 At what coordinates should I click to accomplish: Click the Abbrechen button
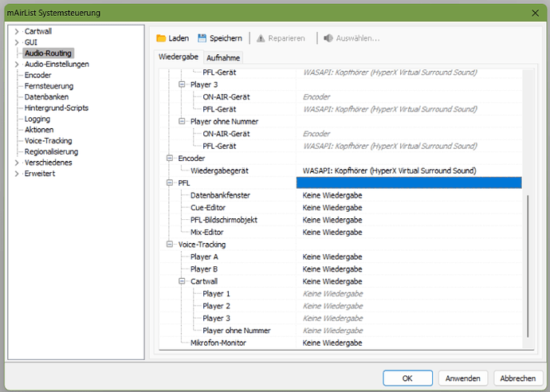pos(518,378)
